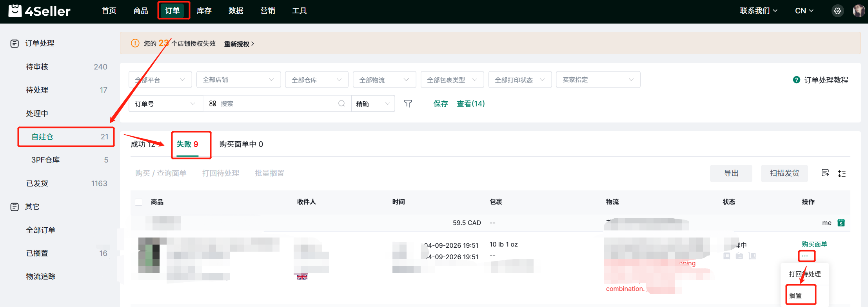Switch to the 失败 9 tab

[x=187, y=144]
